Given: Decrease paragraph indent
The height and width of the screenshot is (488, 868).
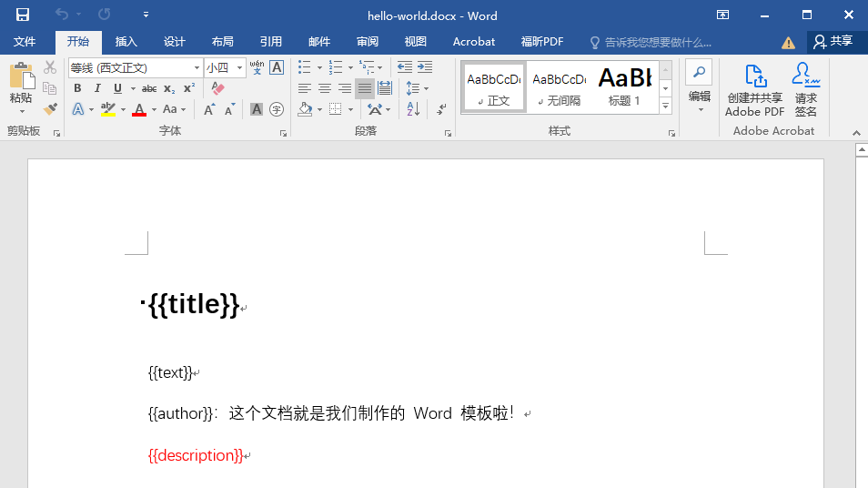Looking at the screenshot, I should click(405, 67).
